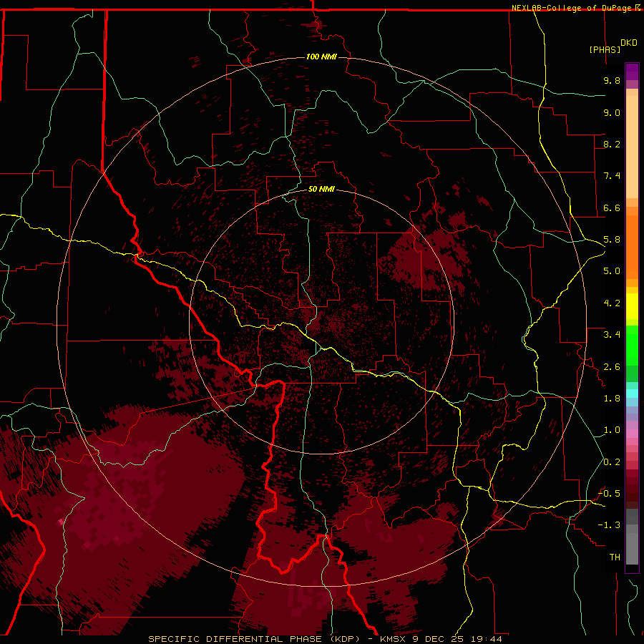Click the 4.2 value on the color scale
Viewport: 644px width, 644px height.
coord(612,303)
